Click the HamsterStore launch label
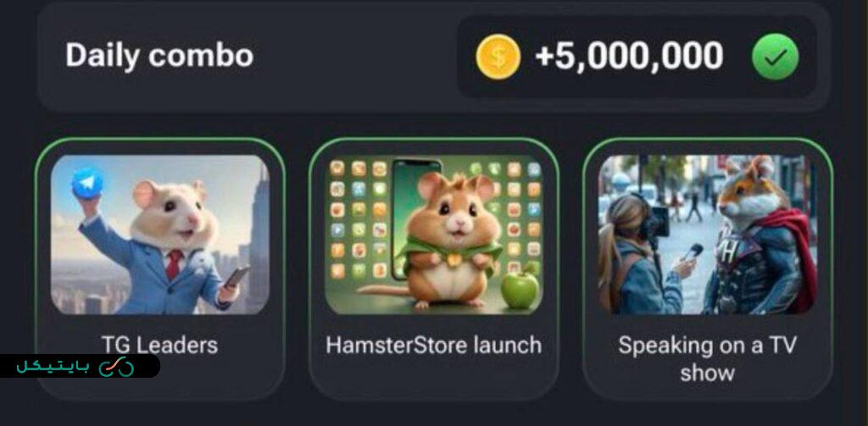The width and height of the screenshot is (868, 426). coord(433,346)
